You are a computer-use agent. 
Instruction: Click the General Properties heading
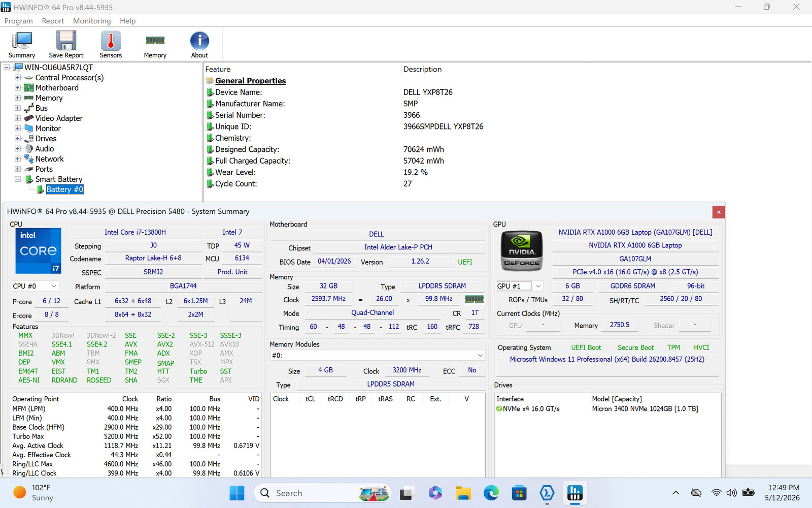[250, 81]
